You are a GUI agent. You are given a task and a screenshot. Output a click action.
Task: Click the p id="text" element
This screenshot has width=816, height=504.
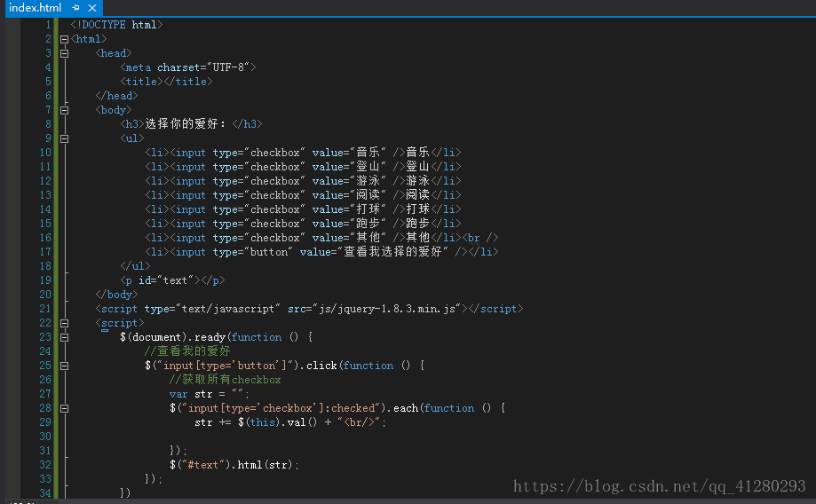pyautogui.click(x=173, y=280)
